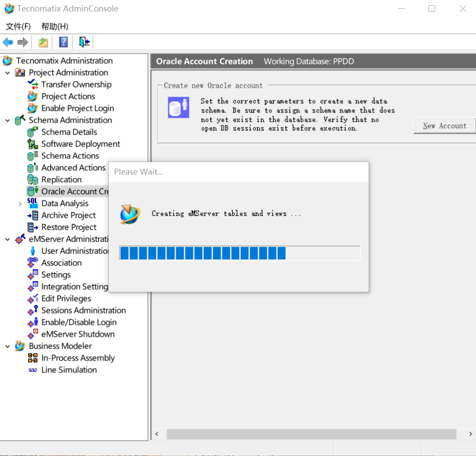Open the Help question mark toolbar icon
This screenshot has height=456, width=476.
pyautogui.click(x=63, y=42)
